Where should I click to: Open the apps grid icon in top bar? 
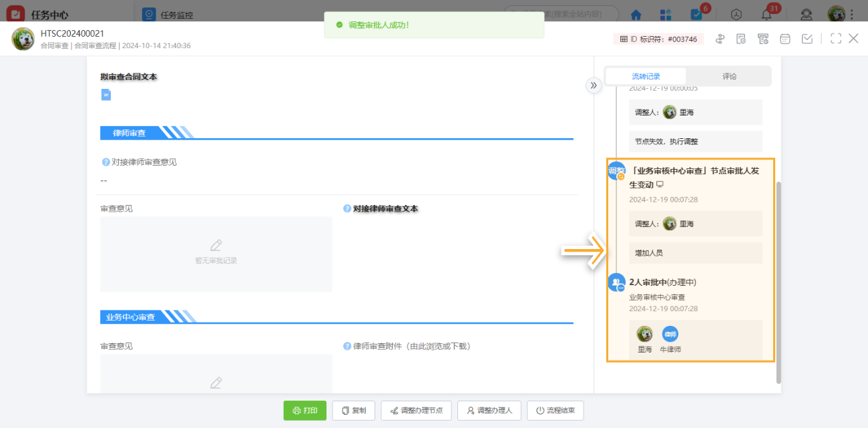click(x=664, y=14)
